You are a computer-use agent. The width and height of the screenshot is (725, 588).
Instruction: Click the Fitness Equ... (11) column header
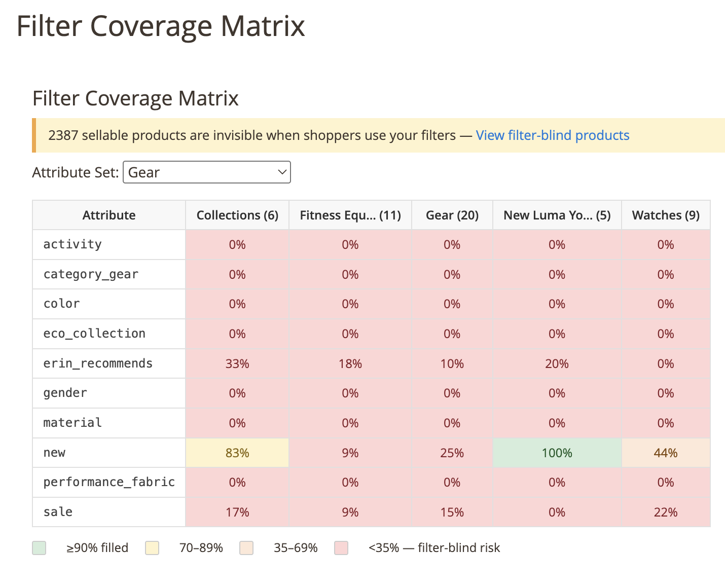coord(350,215)
